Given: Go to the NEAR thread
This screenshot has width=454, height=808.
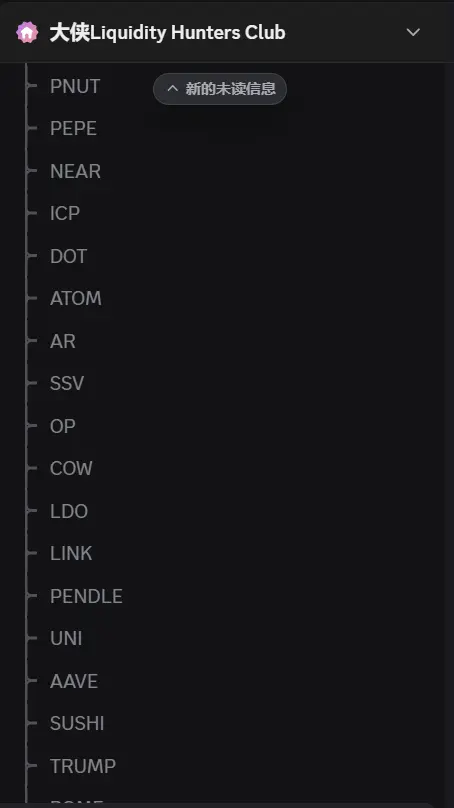Looking at the screenshot, I should [75, 171].
